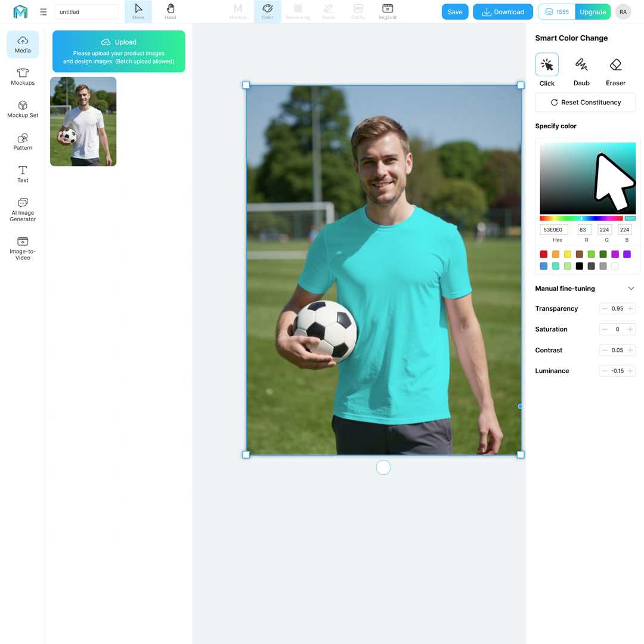Pick the dark green color swatch
Image resolution: width=644 pixels, height=644 pixels.
pos(603,254)
